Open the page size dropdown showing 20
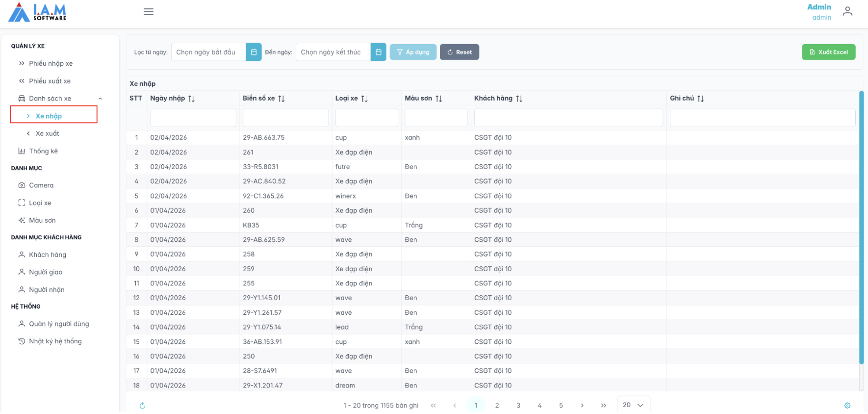 pyautogui.click(x=633, y=405)
